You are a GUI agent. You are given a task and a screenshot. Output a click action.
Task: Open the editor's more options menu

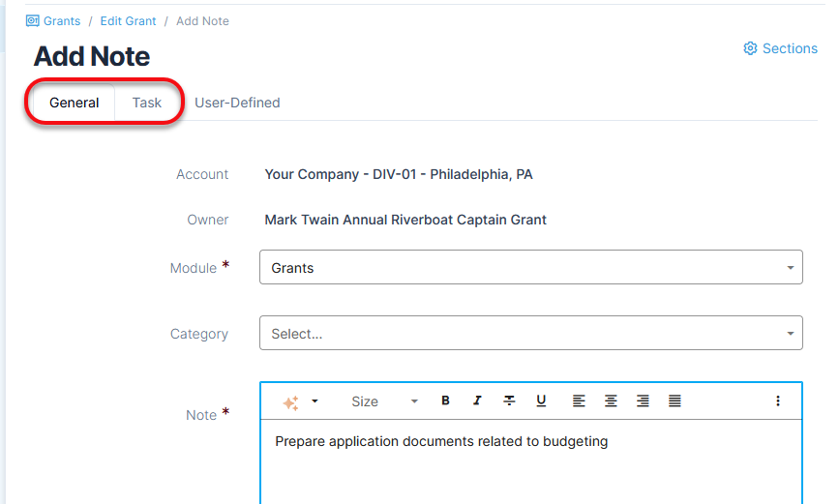pyautogui.click(x=777, y=401)
